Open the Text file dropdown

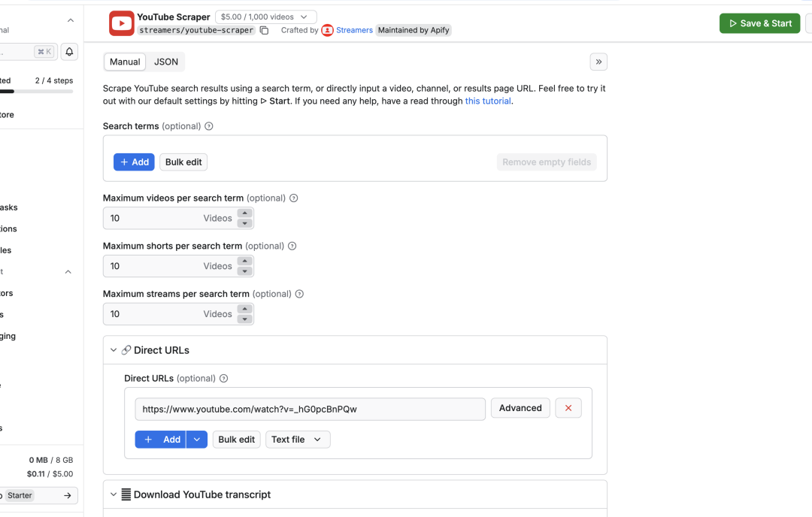pyautogui.click(x=298, y=440)
